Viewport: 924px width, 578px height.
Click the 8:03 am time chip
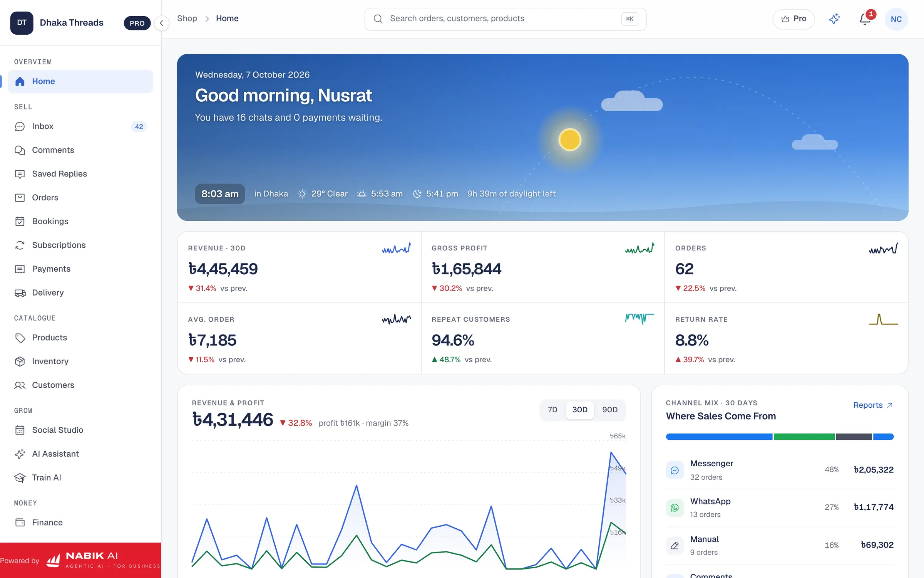point(220,194)
